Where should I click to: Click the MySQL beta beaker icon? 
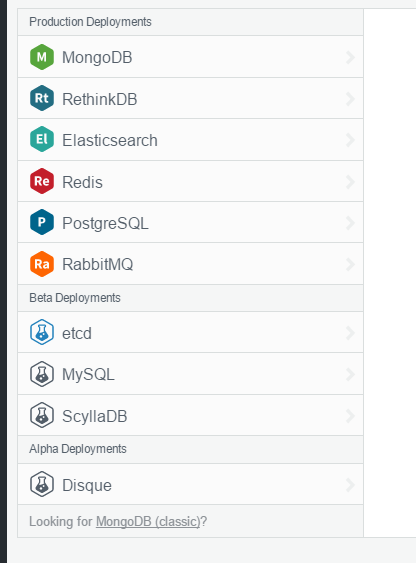(x=42, y=374)
